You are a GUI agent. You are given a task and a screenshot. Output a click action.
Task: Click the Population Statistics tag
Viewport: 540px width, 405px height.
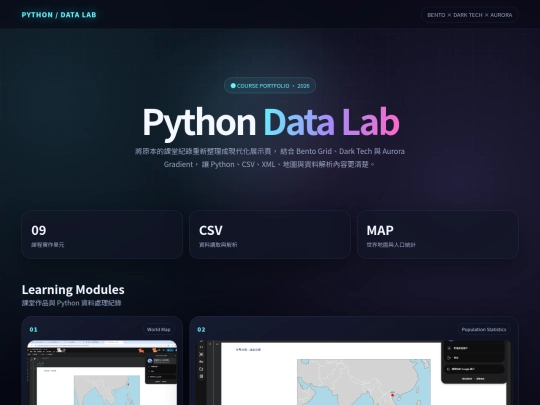[x=484, y=329]
